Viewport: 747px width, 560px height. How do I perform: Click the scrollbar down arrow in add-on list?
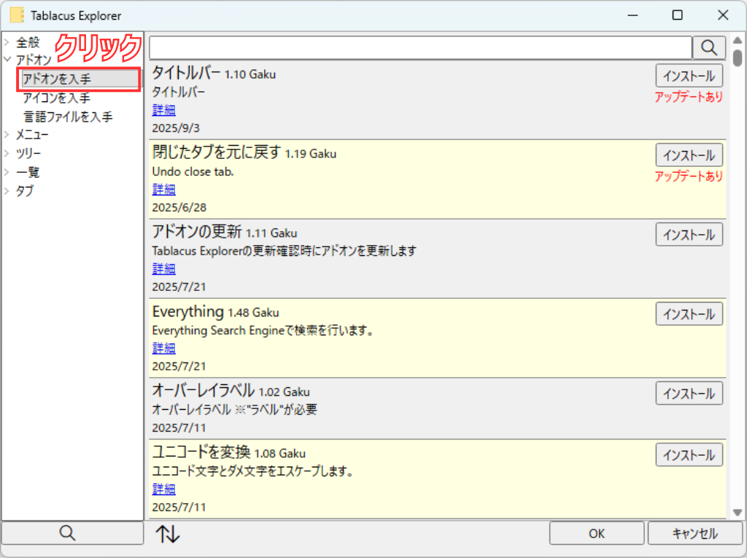pos(738,513)
